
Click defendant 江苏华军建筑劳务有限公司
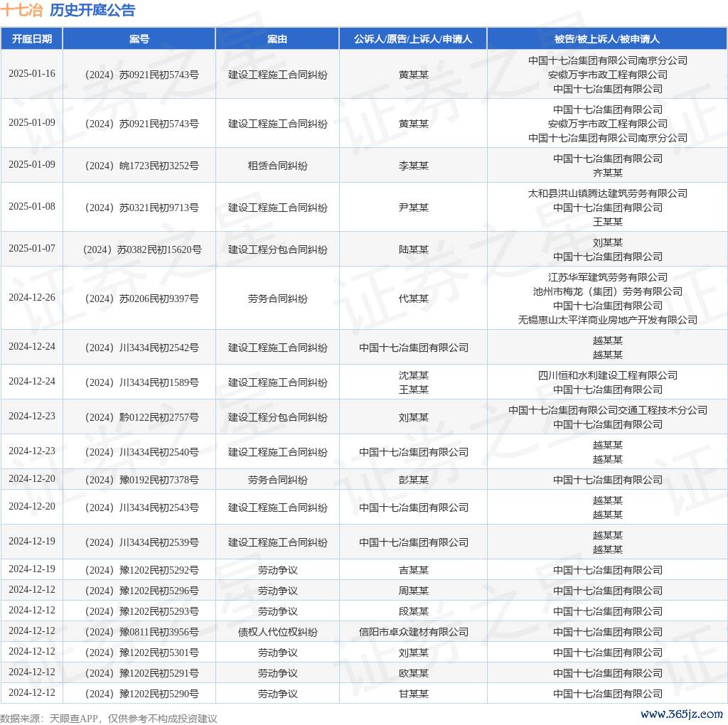point(607,277)
